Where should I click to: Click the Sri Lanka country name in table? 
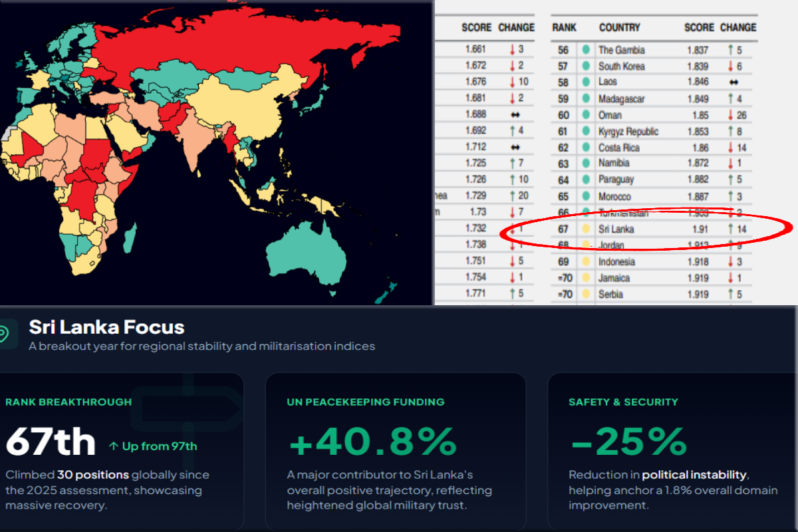tap(616, 229)
